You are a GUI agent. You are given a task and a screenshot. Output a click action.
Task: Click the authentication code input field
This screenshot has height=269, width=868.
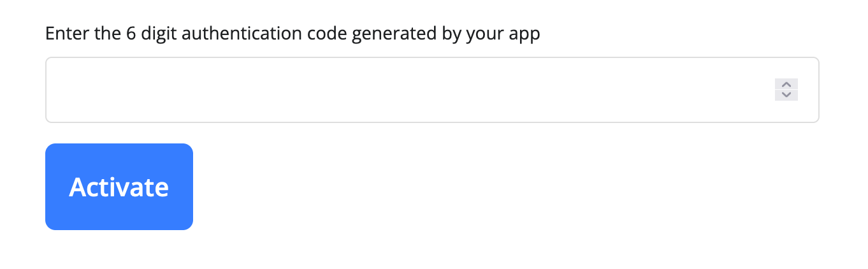[408, 90]
